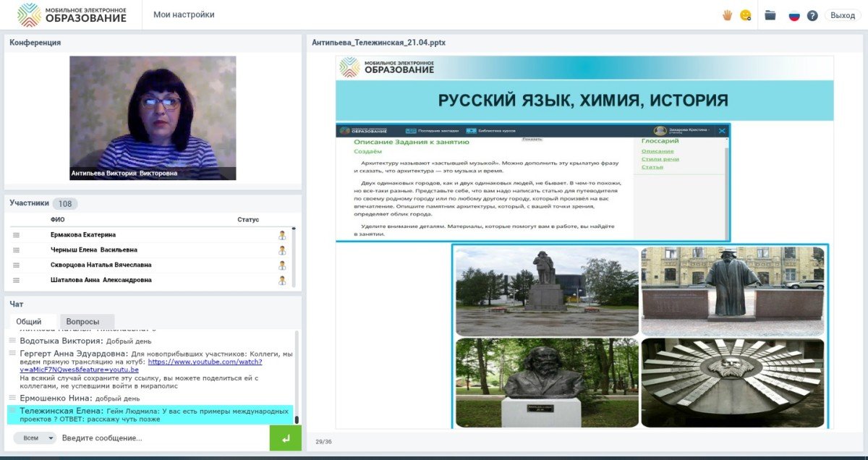Screen dimensions: 868x460
Task: Select participant Ермакова Екатерина
Action: click(x=83, y=235)
